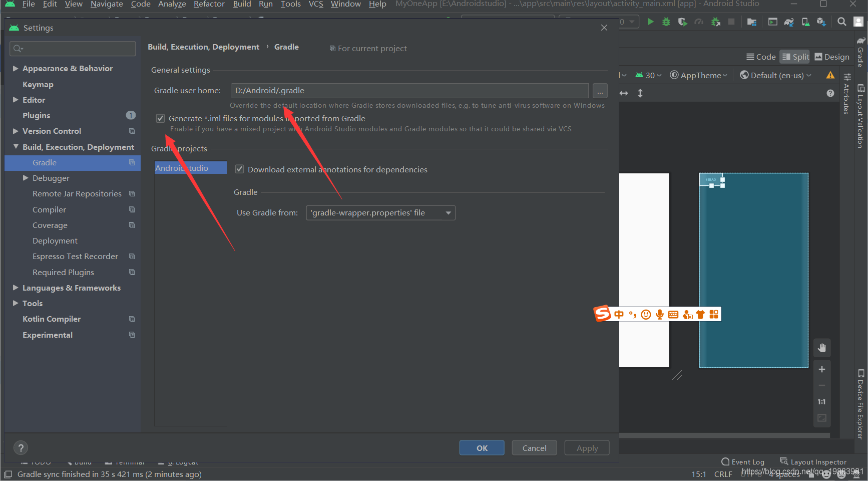Sync Project with Gradle Files elephant icon
This screenshot has height=481, width=868.
point(789,22)
